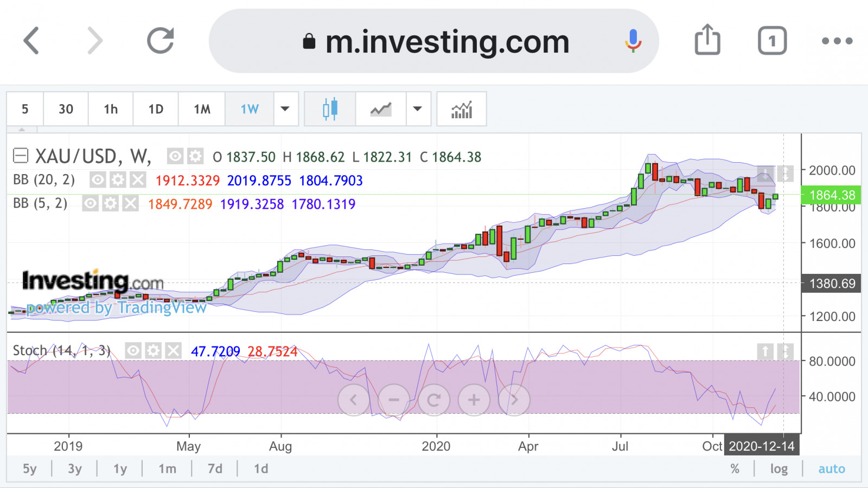Screen dimensions: 868x488
Task: Expand the time interval dropdown arrow
Action: (285, 109)
